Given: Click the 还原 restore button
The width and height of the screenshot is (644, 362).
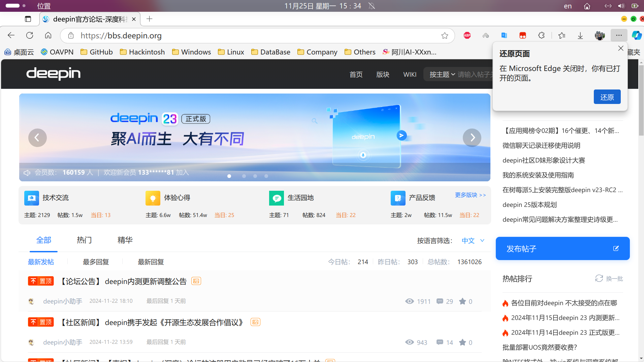Looking at the screenshot, I should [607, 97].
